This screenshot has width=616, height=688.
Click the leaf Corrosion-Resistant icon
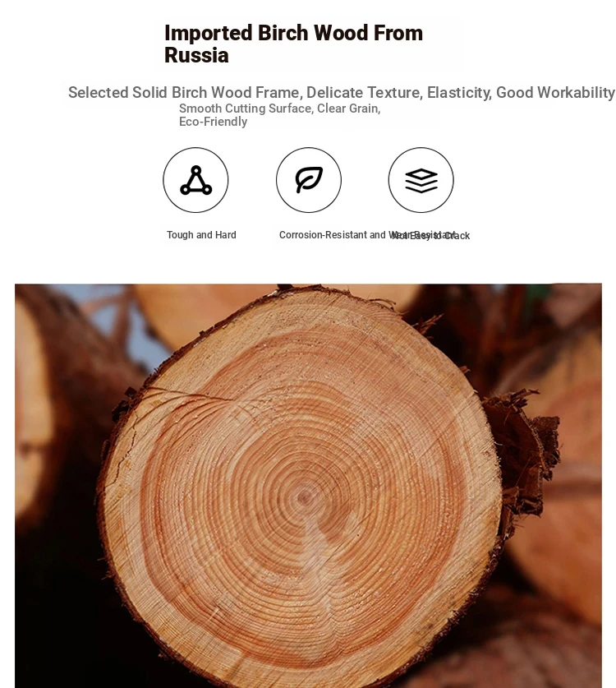point(309,180)
